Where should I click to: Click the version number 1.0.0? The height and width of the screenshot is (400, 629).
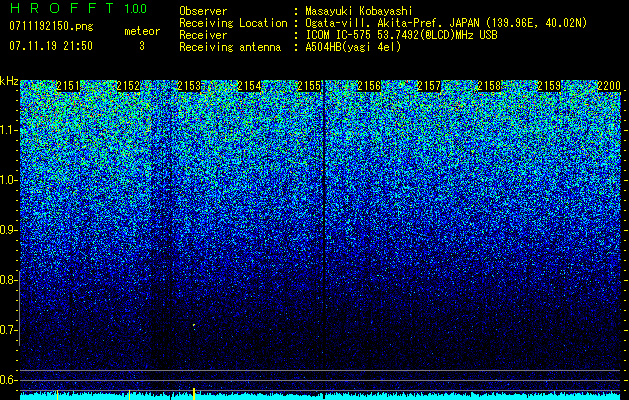136,9
